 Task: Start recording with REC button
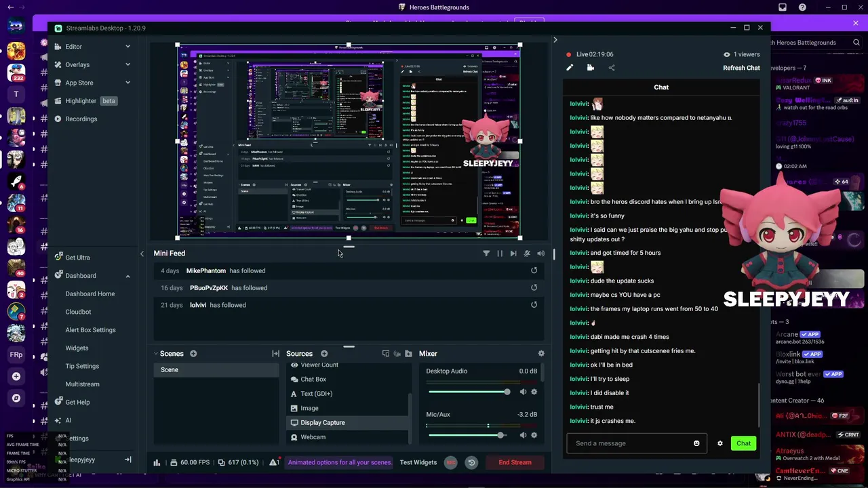(450, 462)
